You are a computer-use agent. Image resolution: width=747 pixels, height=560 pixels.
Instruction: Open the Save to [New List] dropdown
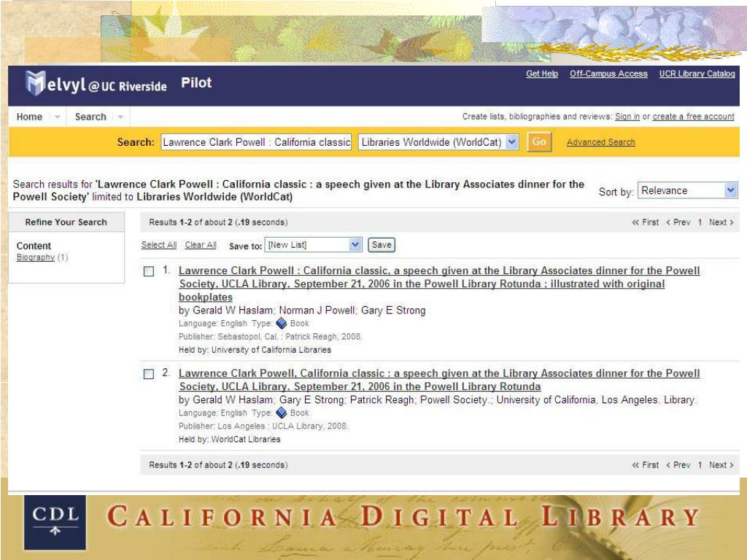[x=355, y=245]
